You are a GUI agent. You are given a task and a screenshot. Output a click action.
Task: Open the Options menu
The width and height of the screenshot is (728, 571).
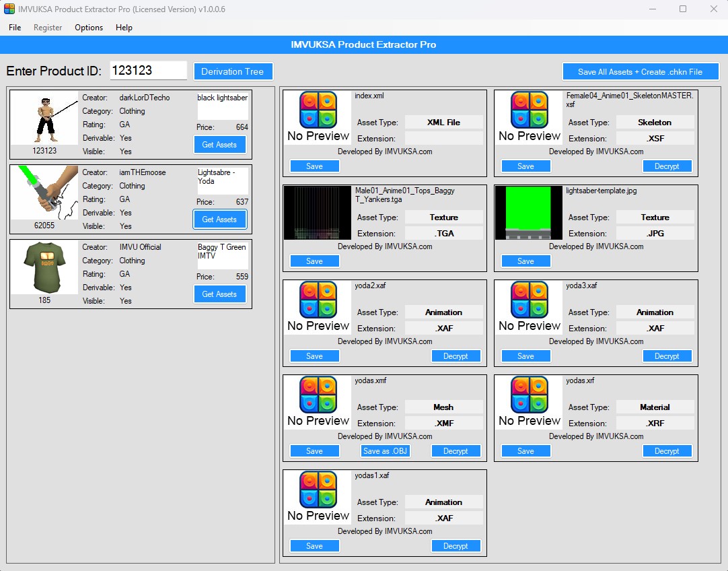click(89, 28)
